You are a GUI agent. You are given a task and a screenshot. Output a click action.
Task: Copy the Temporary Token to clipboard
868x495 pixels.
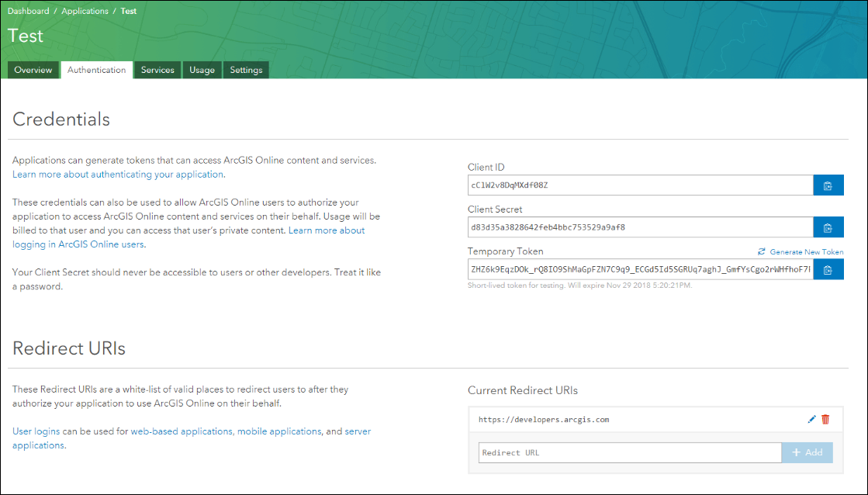pos(828,269)
